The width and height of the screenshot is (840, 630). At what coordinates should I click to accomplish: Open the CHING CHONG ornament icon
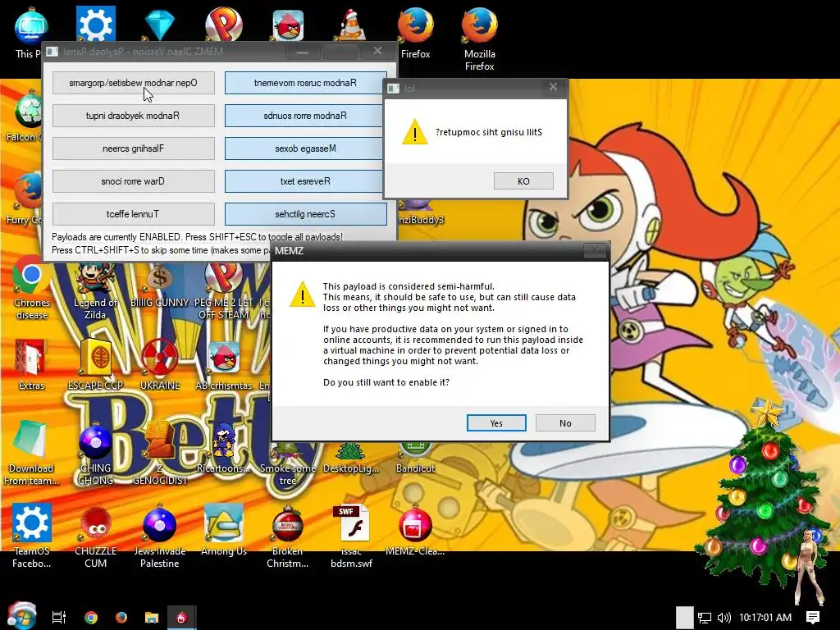(x=95, y=453)
